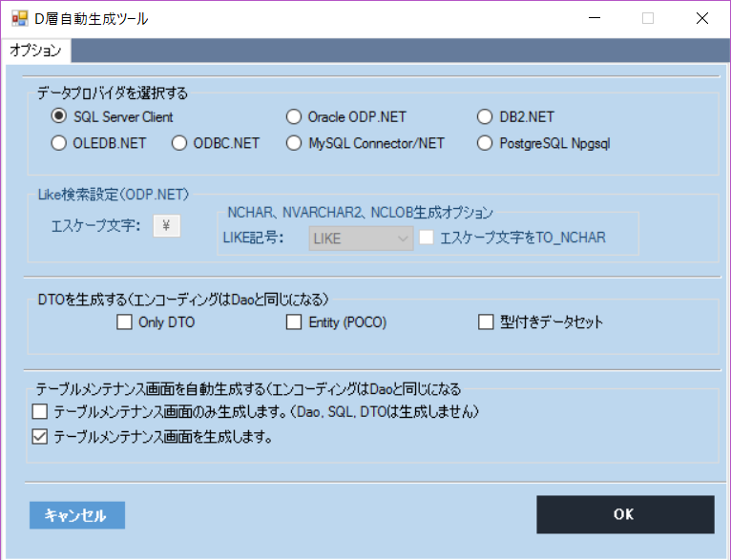Choose MySQL Connector/NET provider

[294, 143]
